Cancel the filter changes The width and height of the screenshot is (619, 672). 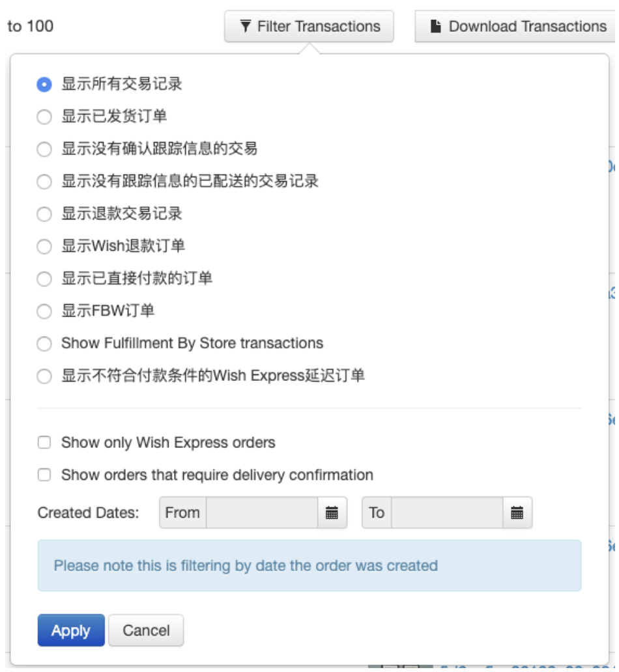(146, 630)
